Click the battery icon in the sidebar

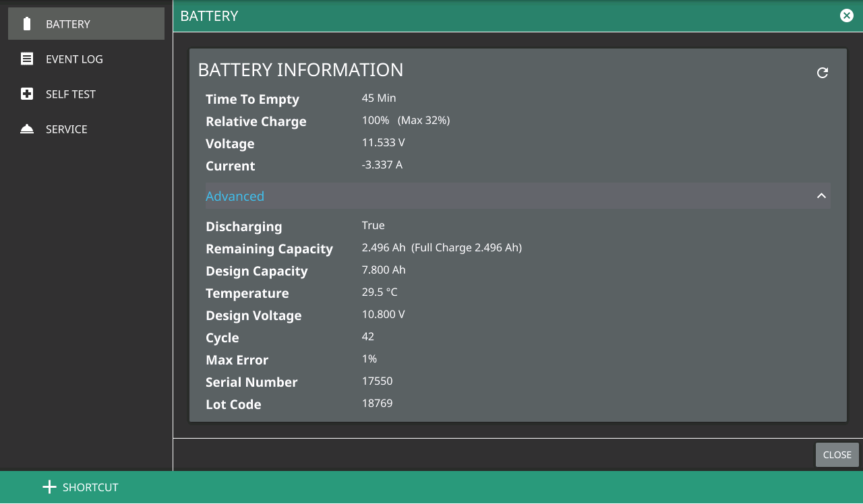click(27, 24)
